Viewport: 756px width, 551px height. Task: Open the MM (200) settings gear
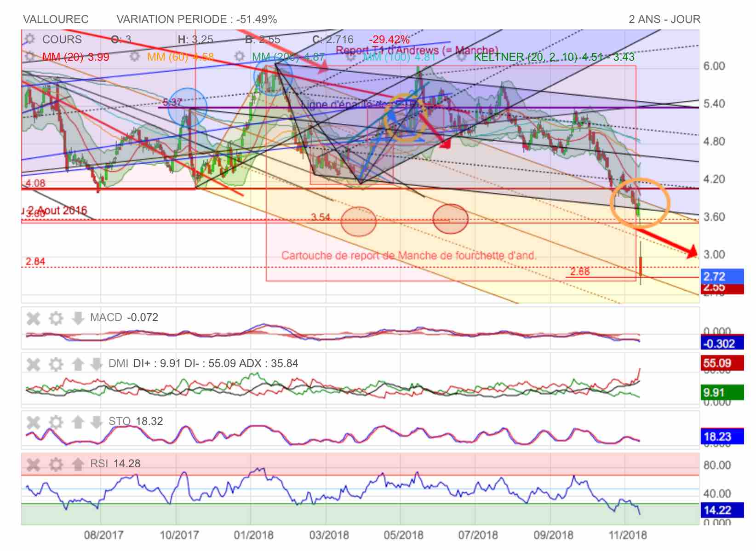pyautogui.click(x=239, y=57)
